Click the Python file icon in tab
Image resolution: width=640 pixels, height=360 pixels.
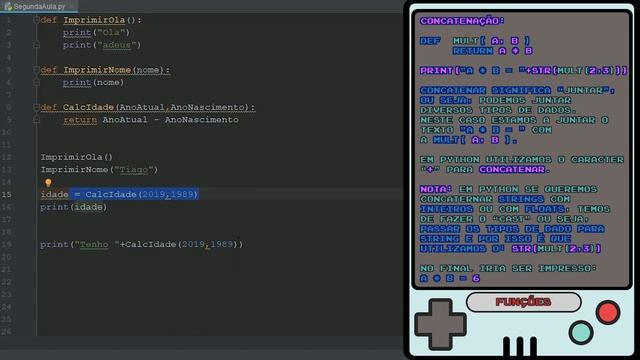[8, 7]
